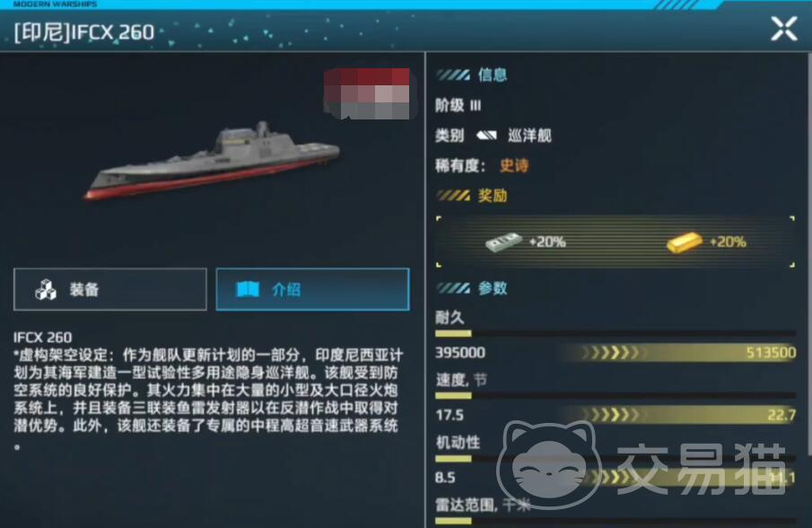Click the yellow striped icon beside 奖励
Viewport: 812px width, 528px height.
coord(454,196)
